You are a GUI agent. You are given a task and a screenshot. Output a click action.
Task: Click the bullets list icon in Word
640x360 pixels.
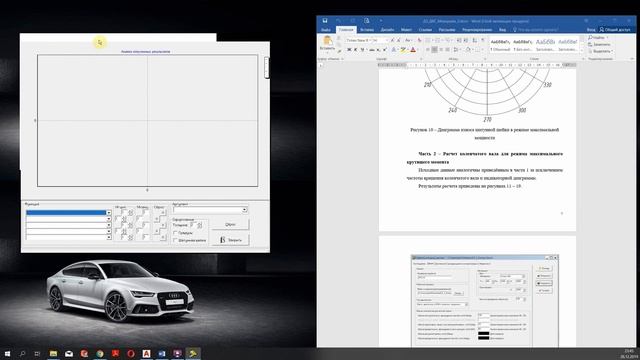coord(428,40)
